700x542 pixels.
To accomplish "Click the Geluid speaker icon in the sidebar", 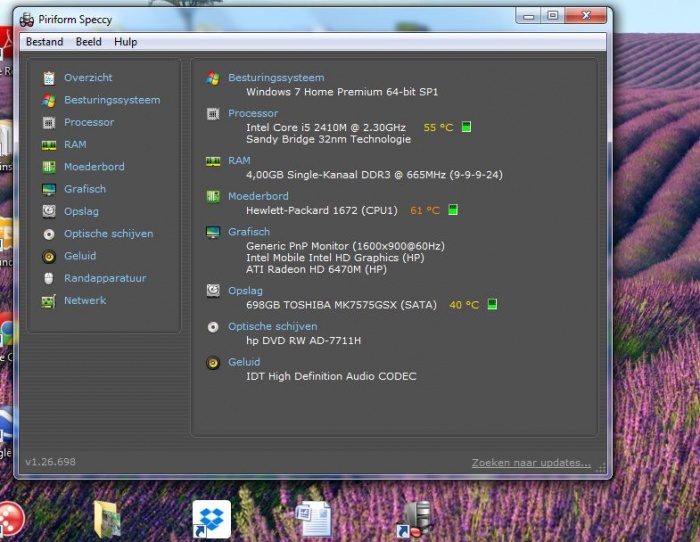I will point(48,256).
